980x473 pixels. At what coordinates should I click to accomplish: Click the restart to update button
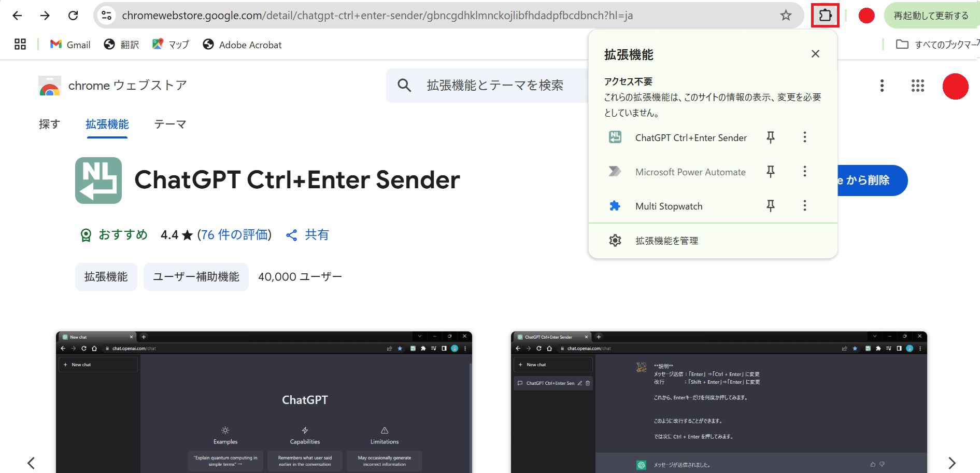tap(931, 16)
